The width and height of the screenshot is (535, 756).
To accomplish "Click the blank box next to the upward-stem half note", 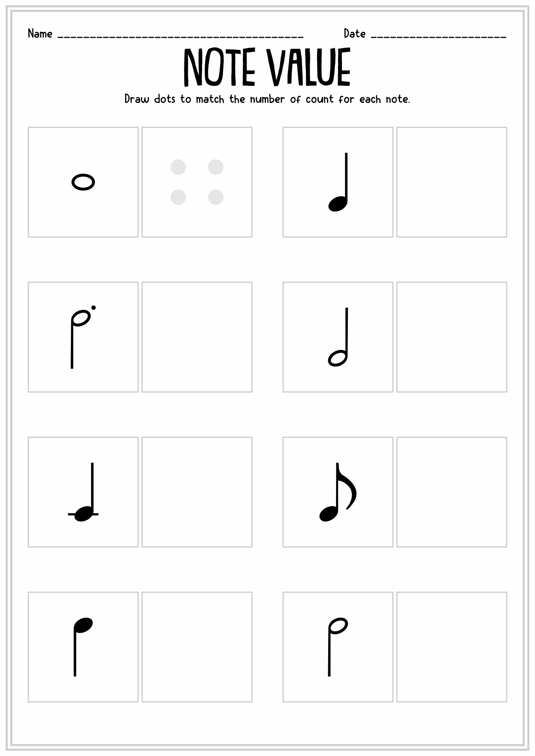I will [451, 337].
